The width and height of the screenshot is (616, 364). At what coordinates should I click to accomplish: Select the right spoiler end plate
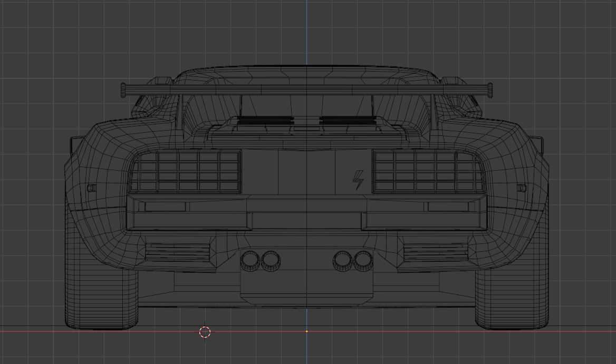point(490,90)
